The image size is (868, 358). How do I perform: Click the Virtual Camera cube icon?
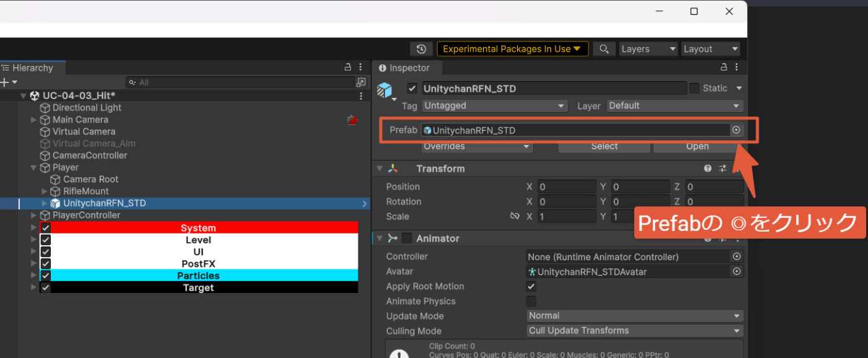tap(45, 132)
